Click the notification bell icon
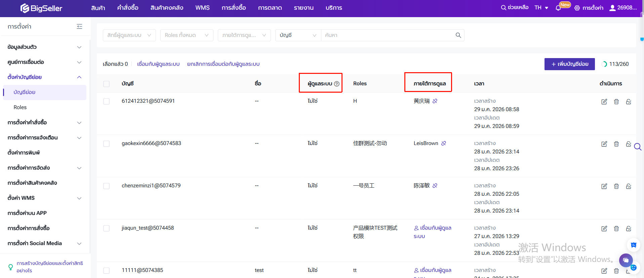The height and width of the screenshot is (278, 644). (x=558, y=8)
